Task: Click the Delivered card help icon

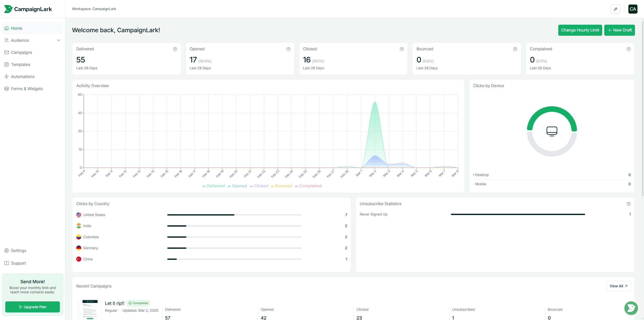Action: click(x=175, y=49)
